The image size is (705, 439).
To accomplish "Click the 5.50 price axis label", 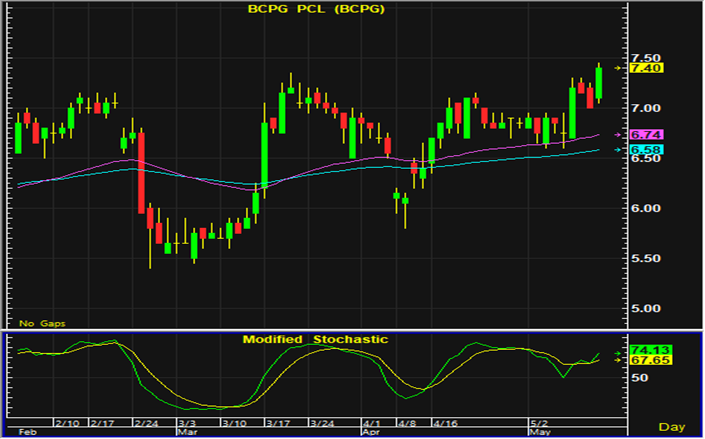I will [x=646, y=258].
